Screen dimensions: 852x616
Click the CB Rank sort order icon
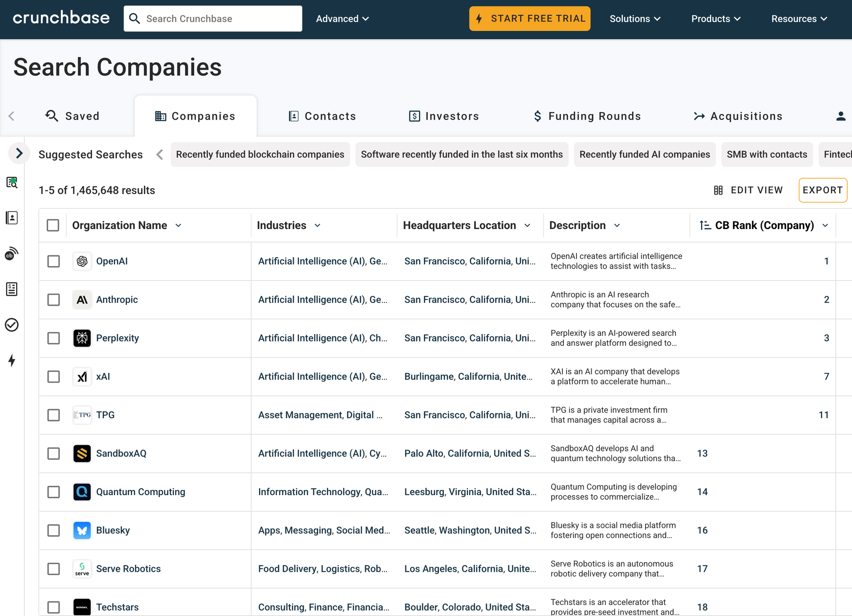[x=705, y=225]
